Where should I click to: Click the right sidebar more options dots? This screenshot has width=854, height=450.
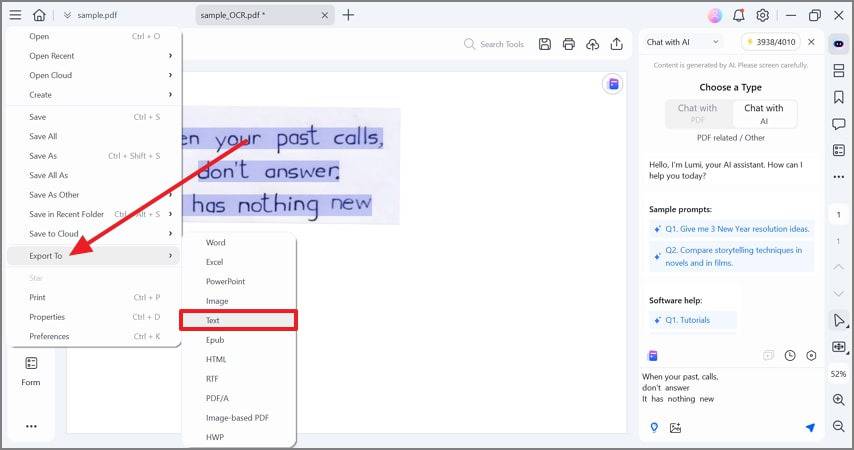[839, 177]
